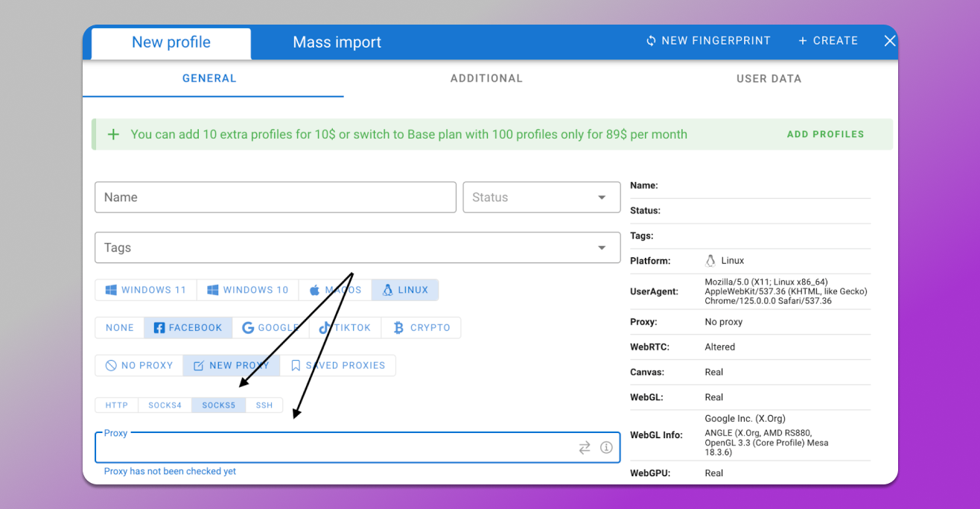
Task: Click the penguin icon on the LINUX button
Action: pos(387,290)
